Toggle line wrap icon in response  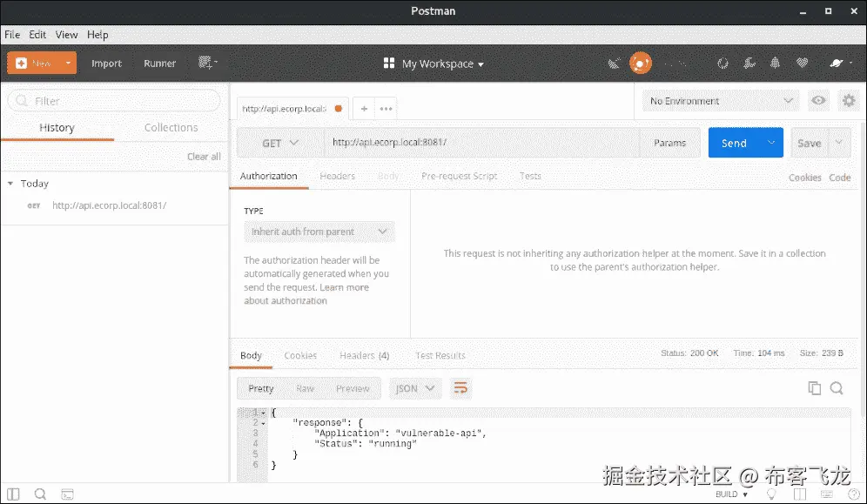coord(460,388)
